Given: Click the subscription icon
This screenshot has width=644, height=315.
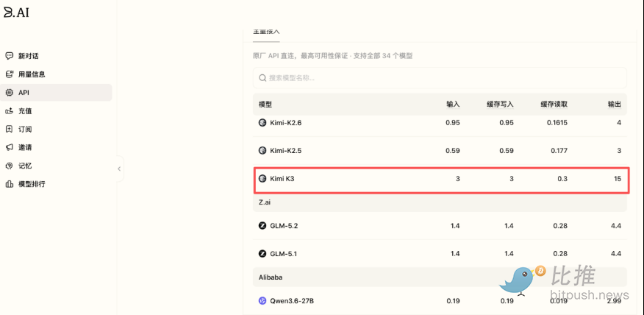Looking at the screenshot, I should [9, 129].
